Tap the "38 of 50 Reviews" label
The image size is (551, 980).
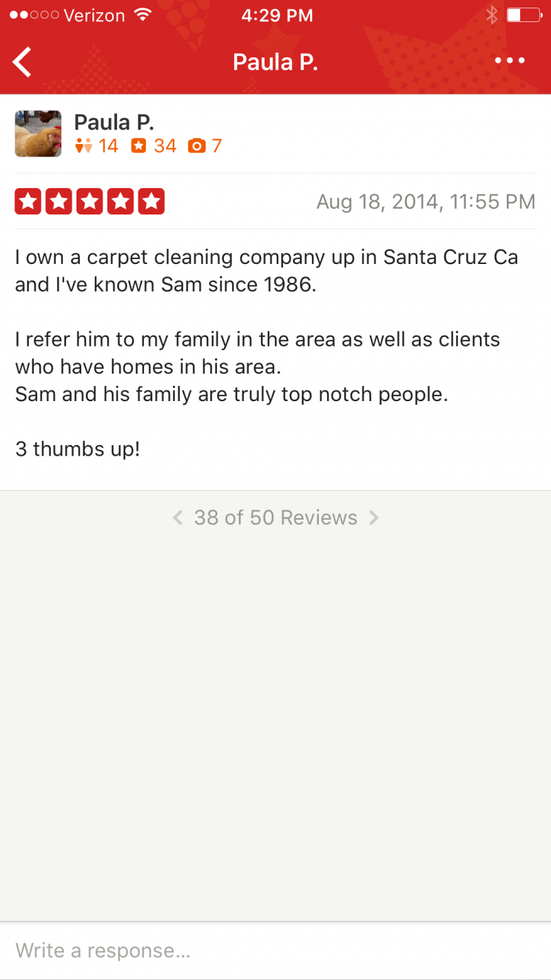[x=275, y=518]
